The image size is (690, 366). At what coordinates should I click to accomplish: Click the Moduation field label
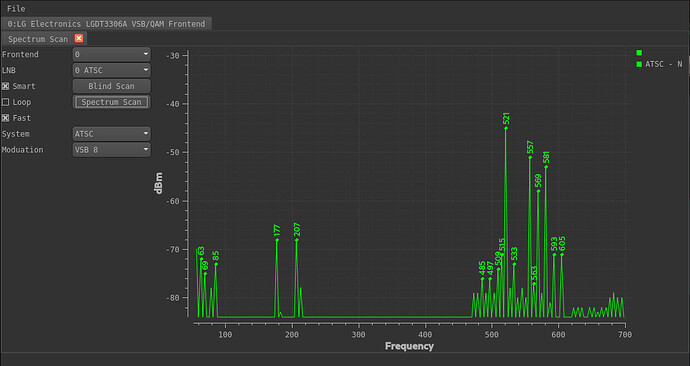click(x=22, y=150)
